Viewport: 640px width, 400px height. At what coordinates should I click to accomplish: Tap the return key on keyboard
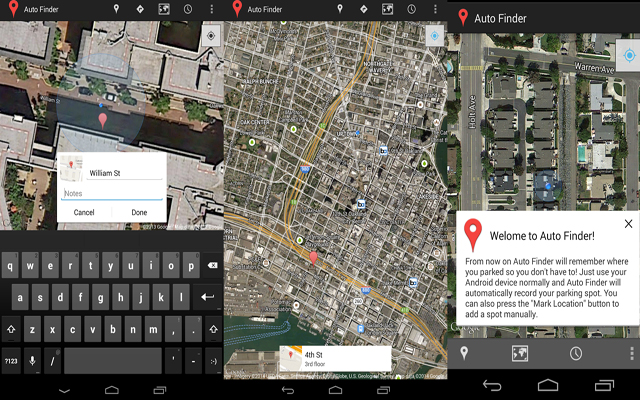coord(207,297)
